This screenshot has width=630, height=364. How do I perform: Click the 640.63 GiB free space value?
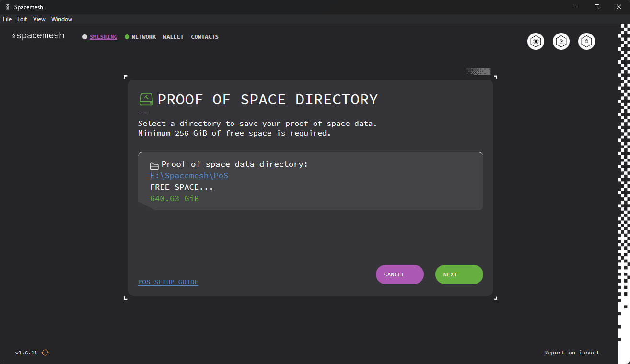(175, 198)
